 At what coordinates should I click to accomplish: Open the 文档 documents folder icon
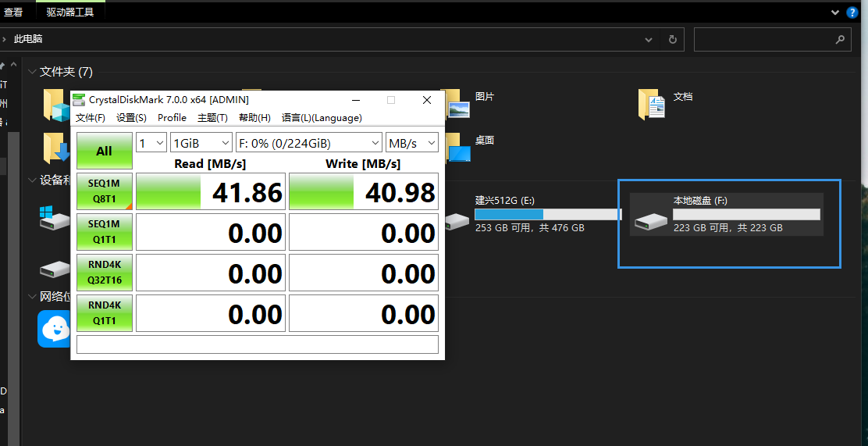point(651,105)
